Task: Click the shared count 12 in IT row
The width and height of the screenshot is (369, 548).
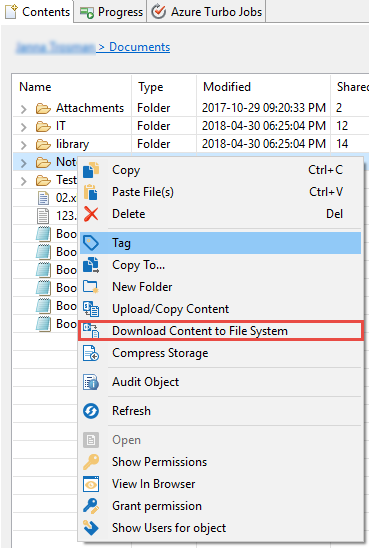Action: coord(342,126)
